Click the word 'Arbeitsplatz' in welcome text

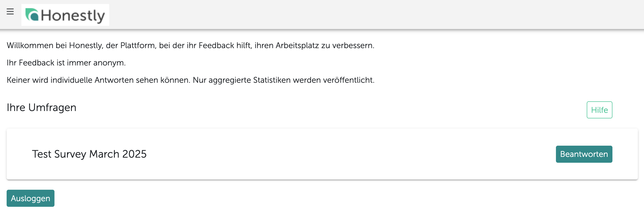point(297,45)
